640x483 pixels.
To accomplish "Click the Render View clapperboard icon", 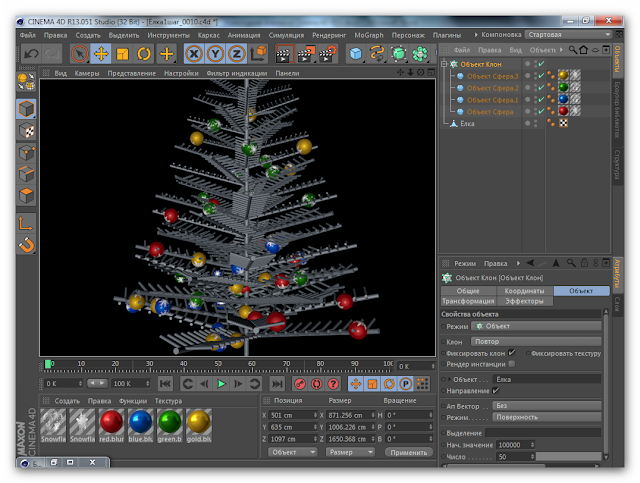I will click(283, 53).
